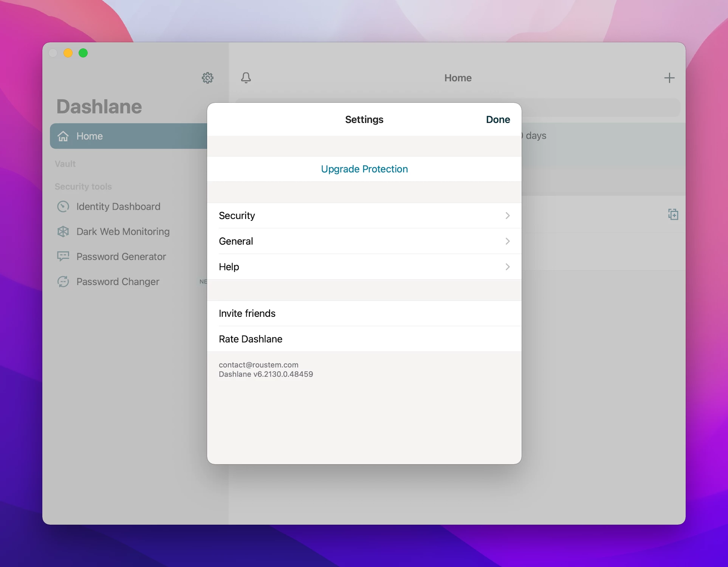The image size is (728, 567).
Task: Click the Password Generator icon
Action: 63,257
